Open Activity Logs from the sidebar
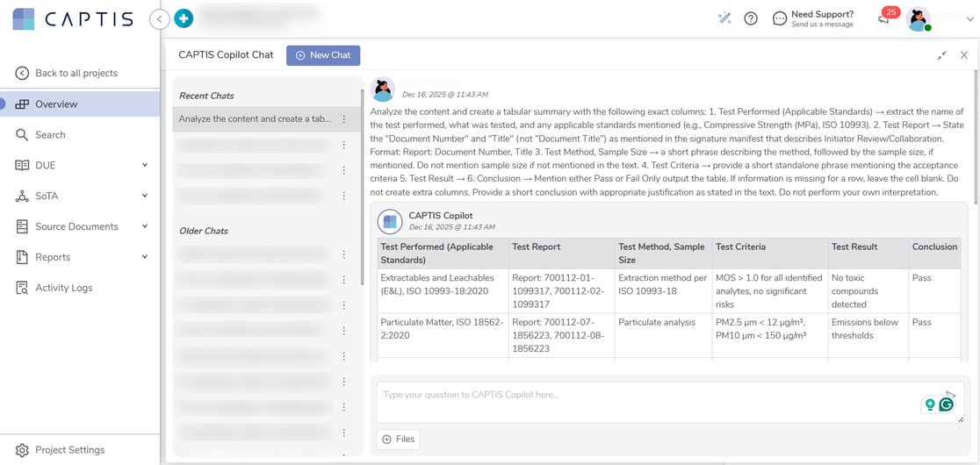This screenshot has height=465, width=980. pos(63,288)
